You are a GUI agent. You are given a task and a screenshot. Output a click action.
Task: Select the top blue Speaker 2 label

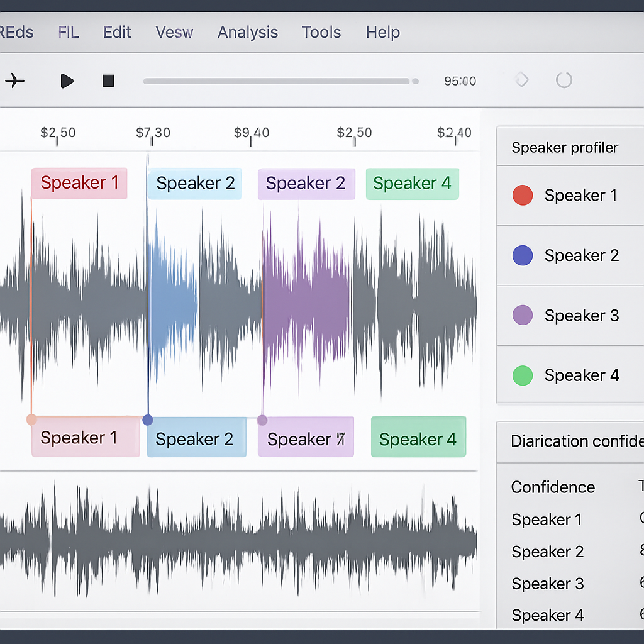tap(195, 184)
